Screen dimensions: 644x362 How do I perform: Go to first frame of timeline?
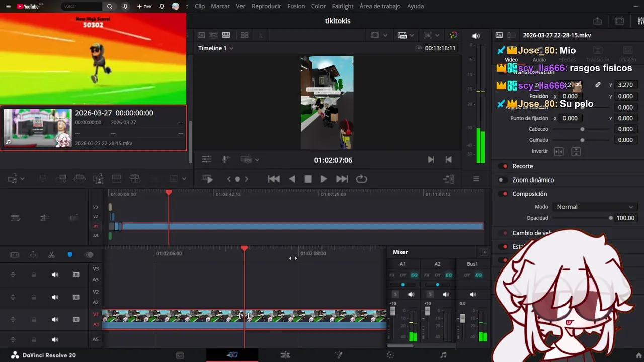(274, 179)
